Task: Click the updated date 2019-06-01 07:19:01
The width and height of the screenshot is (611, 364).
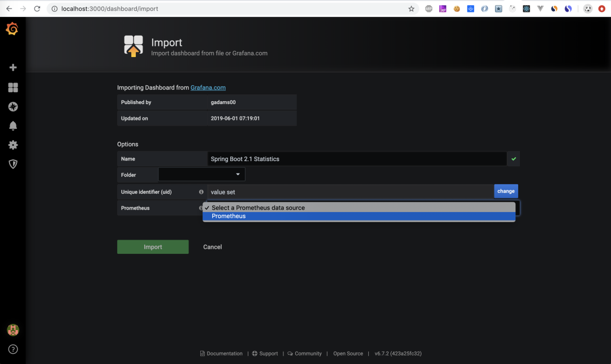Action: point(235,118)
